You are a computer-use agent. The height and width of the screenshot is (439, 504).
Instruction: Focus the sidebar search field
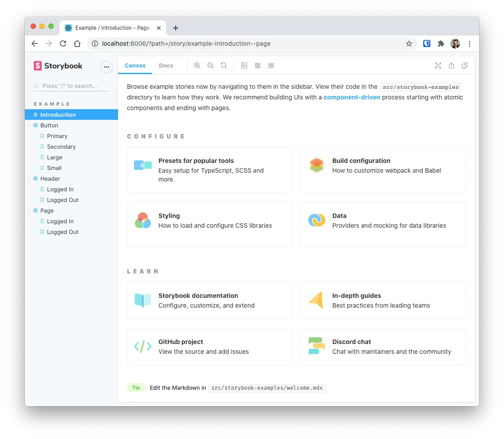[71, 86]
